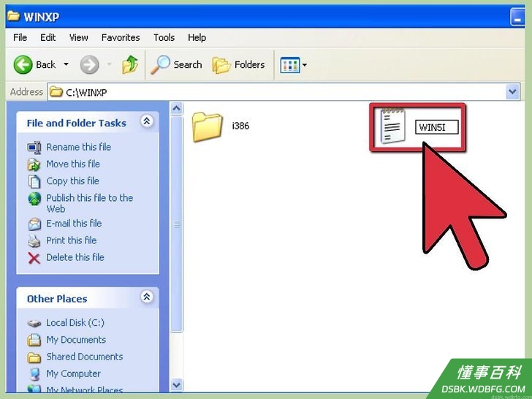Click Rename this file link
This screenshot has width=532, height=399.
point(79,147)
